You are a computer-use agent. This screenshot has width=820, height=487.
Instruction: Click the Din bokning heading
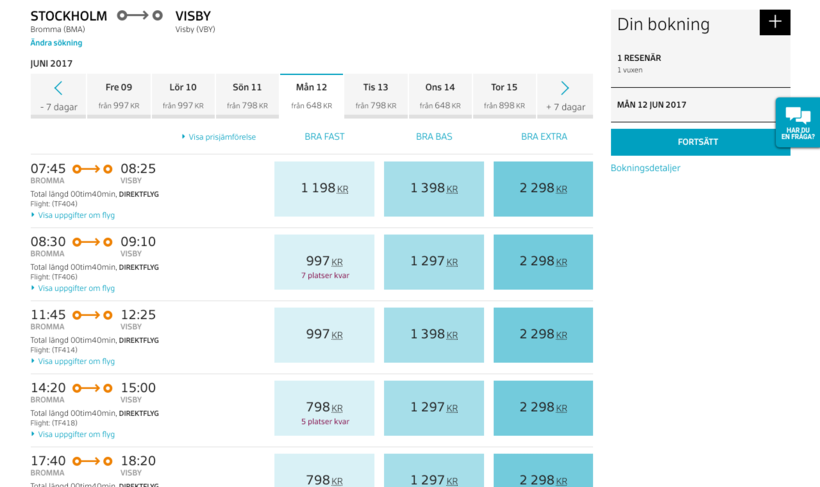663,25
